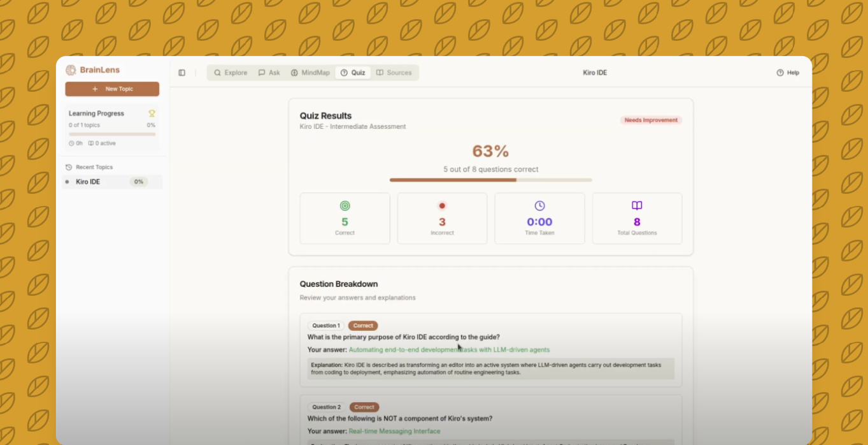Viewport: 868px width, 445px height.
Task: Open the Sources tab
Action: click(394, 73)
